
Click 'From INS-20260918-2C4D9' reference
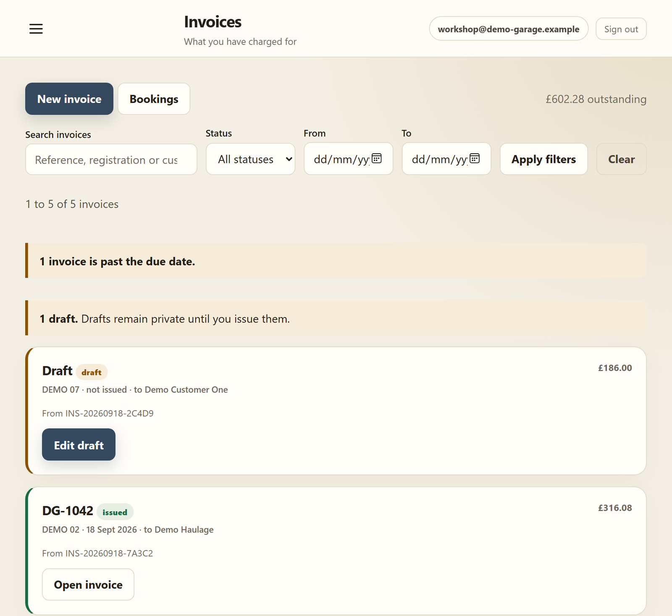click(x=98, y=414)
